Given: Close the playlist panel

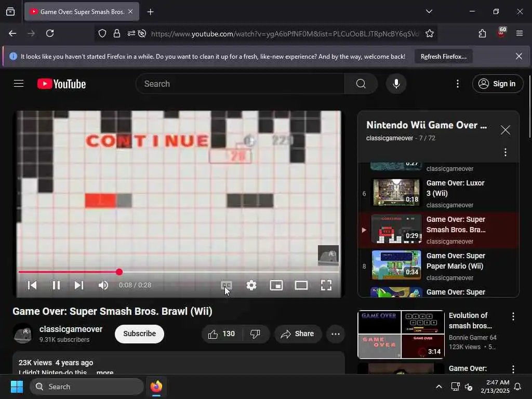Looking at the screenshot, I should 505,130.
